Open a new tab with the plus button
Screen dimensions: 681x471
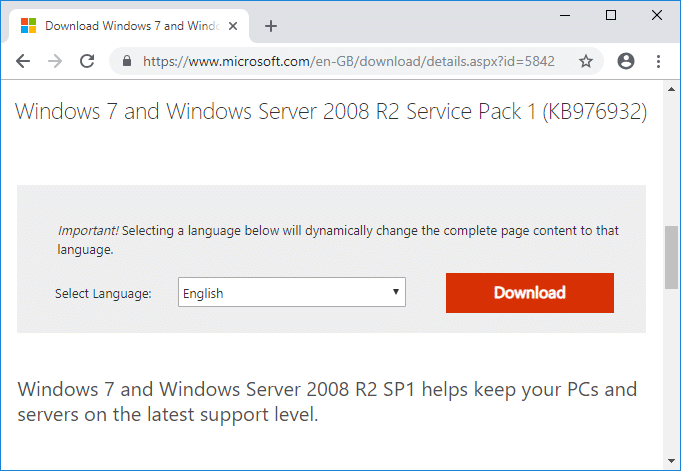[x=271, y=26]
